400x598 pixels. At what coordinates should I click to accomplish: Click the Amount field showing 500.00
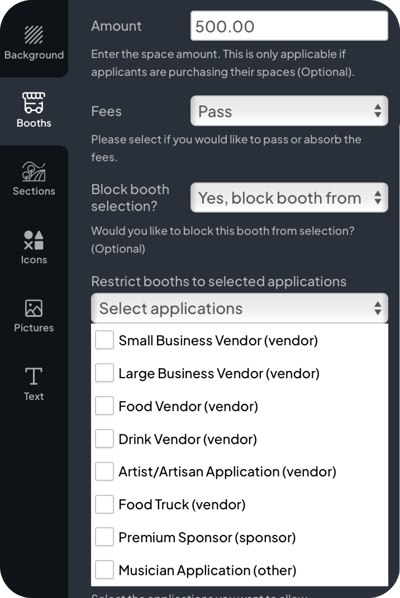click(289, 26)
